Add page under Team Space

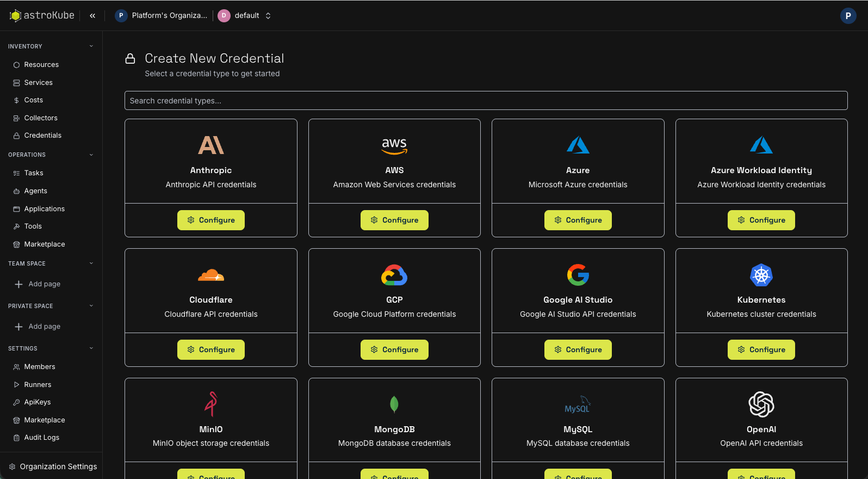38,284
